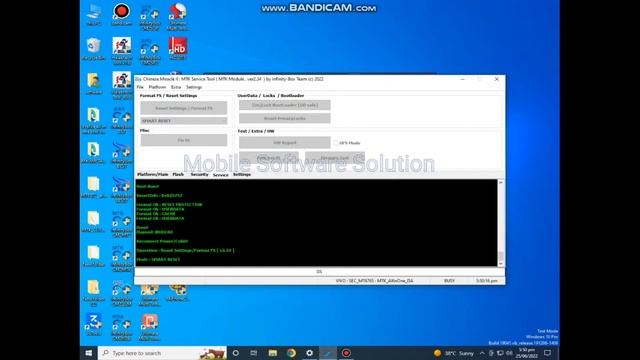The height and width of the screenshot is (360, 640).
Task: Open the File menu
Action: [140, 87]
